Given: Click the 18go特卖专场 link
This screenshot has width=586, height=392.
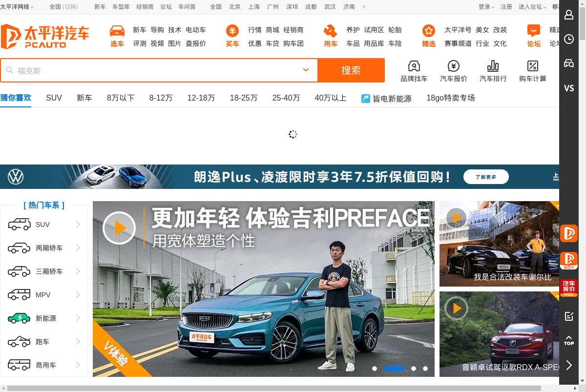Looking at the screenshot, I should coord(451,98).
